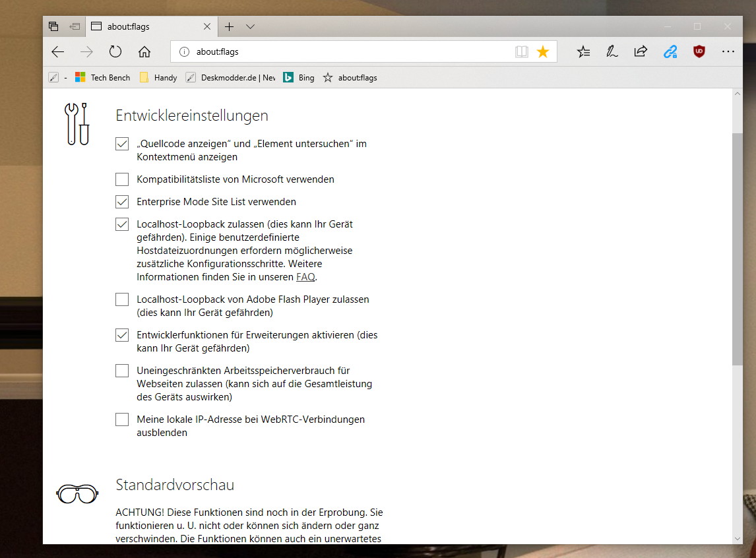Click the yellow favorites star icon

543,52
